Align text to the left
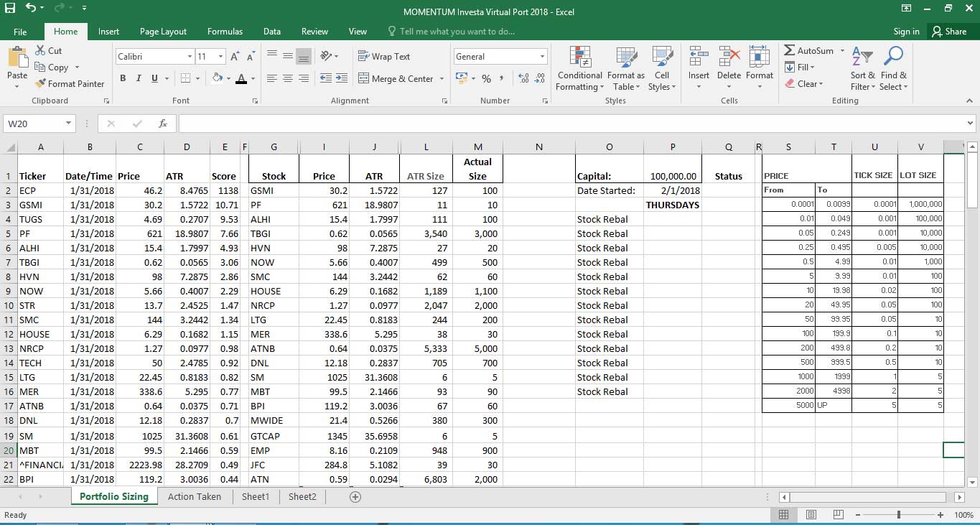 click(272, 78)
